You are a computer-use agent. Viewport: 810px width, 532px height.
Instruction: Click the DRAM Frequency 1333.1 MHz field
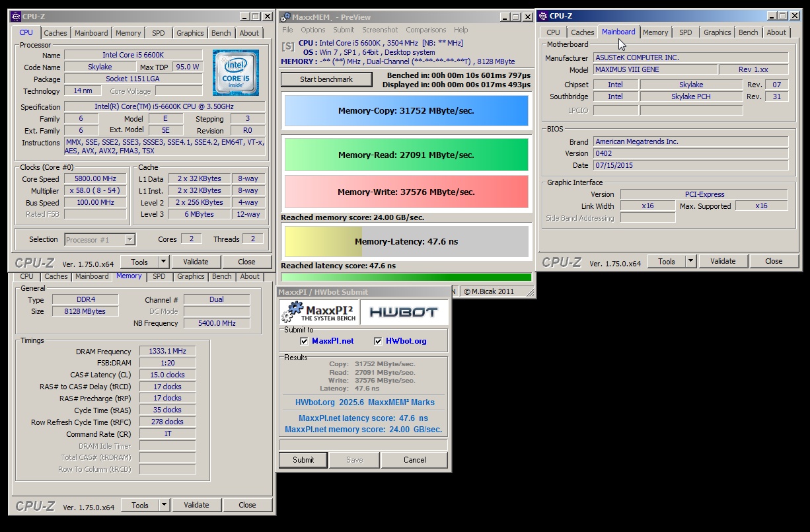pos(167,352)
